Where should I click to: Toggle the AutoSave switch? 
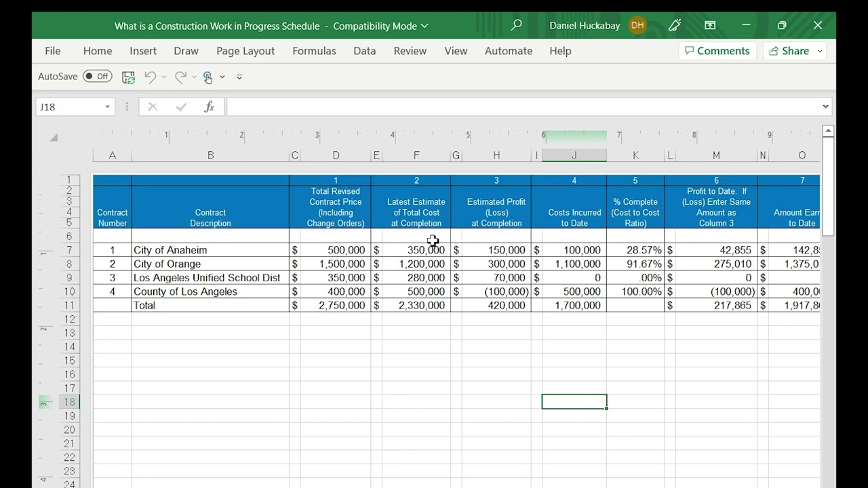coord(98,77)
